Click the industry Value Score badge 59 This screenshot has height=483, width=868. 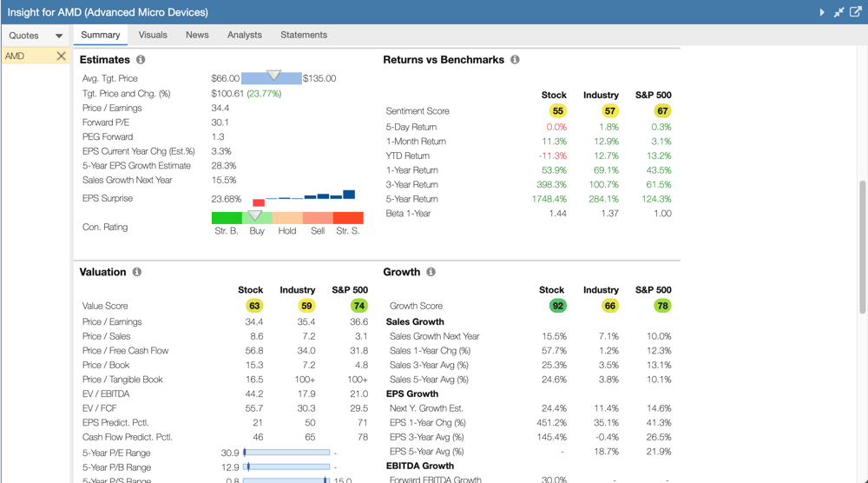pos(306,306)
